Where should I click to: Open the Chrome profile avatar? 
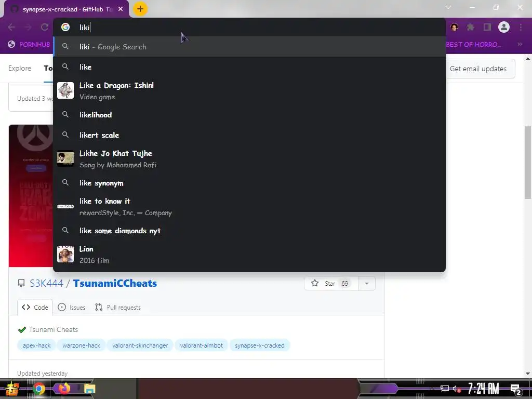(504, 27)
